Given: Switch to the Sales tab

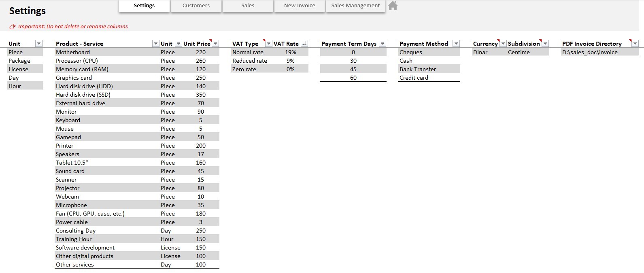Looking at the screenshot, I should [x=248, y=6].
